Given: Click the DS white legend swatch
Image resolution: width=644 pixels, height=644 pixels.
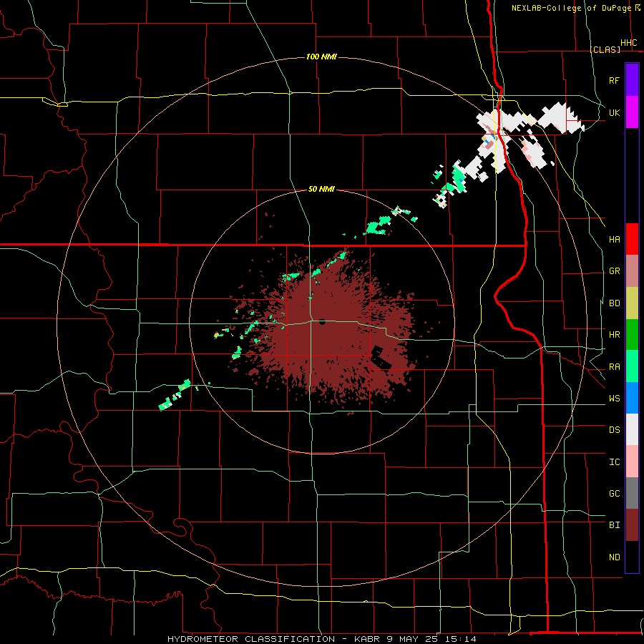Looking at the screenshot, I should pos(632,429).
